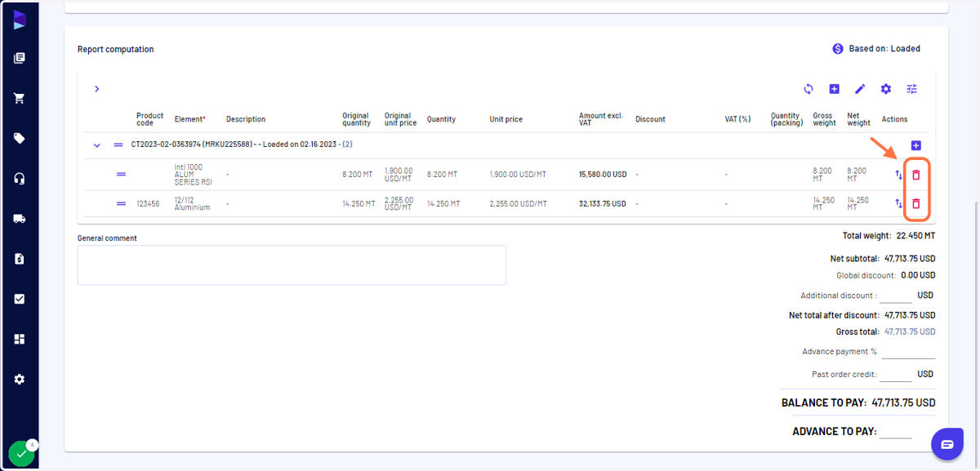Delete the 12/112 Aluminium row
980x471 pixels.
click(916, 203)
